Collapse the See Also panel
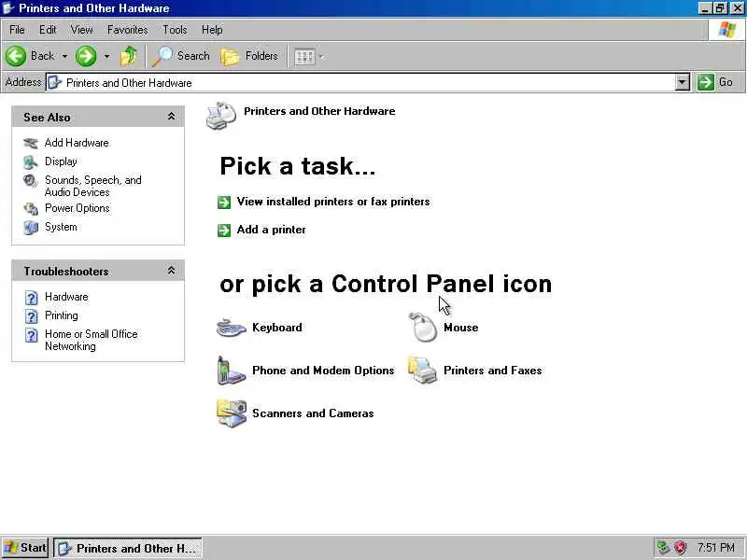Image resolution: width=747 pixels, height=560 pixels. pos(171,117)
